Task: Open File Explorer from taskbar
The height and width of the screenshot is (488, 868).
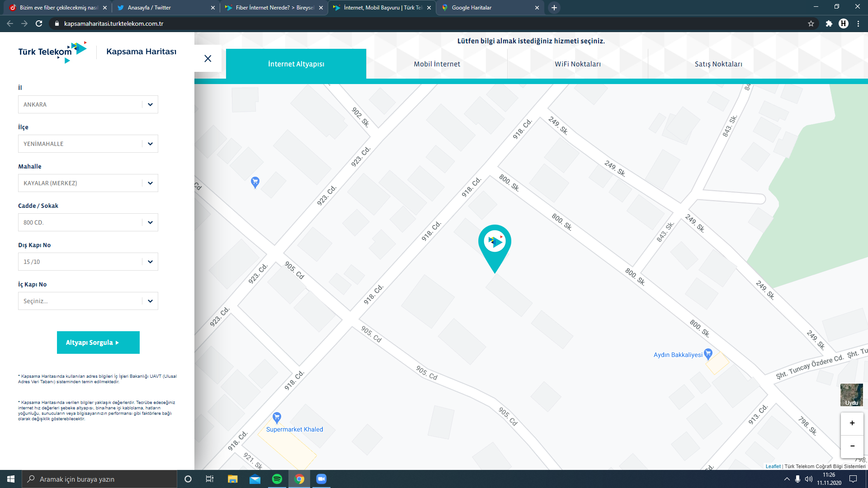Action: (x=232, y=479)
